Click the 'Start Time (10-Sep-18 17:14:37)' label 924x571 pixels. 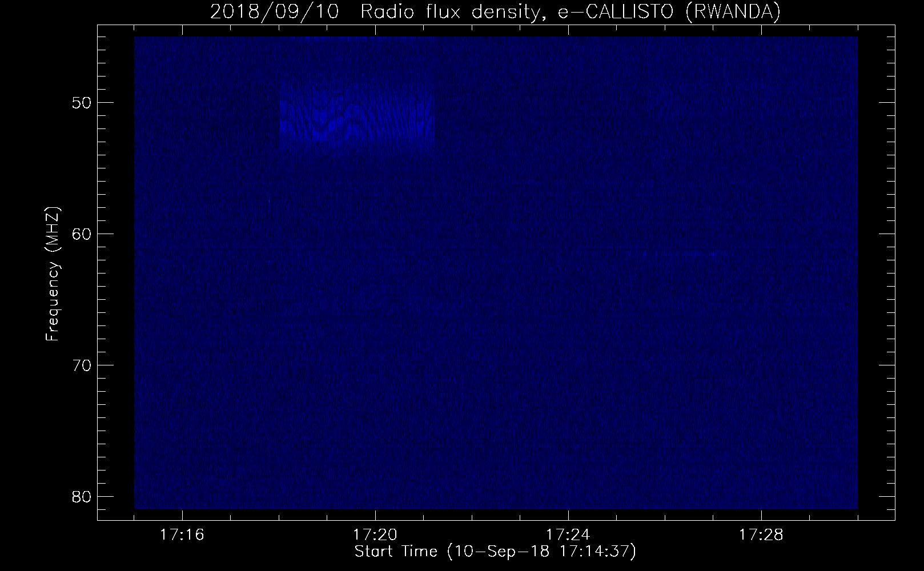(x=495, y=552)
